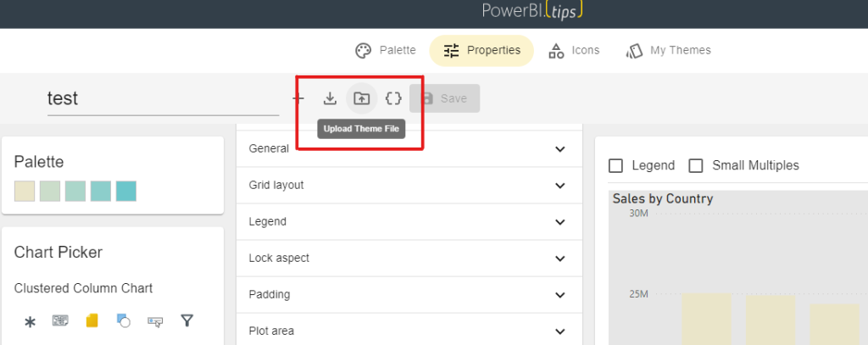The width and height of the screenshot is (868, 345).
Task: Select the shapes icon in Chart Picker
Action: point(124,320)
